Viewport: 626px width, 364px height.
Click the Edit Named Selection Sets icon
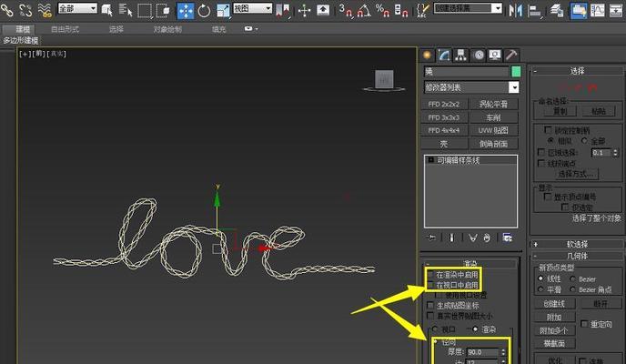(x=422, y=10)
